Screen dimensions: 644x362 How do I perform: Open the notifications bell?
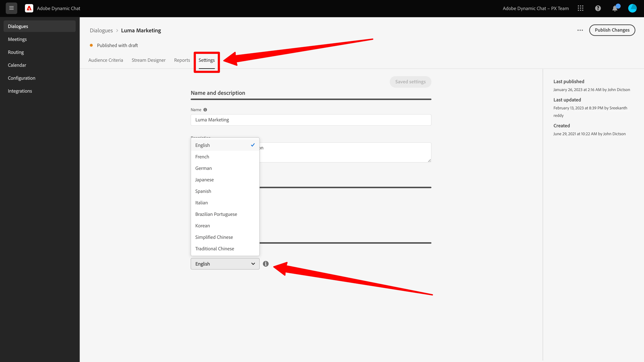coord(615,8)
